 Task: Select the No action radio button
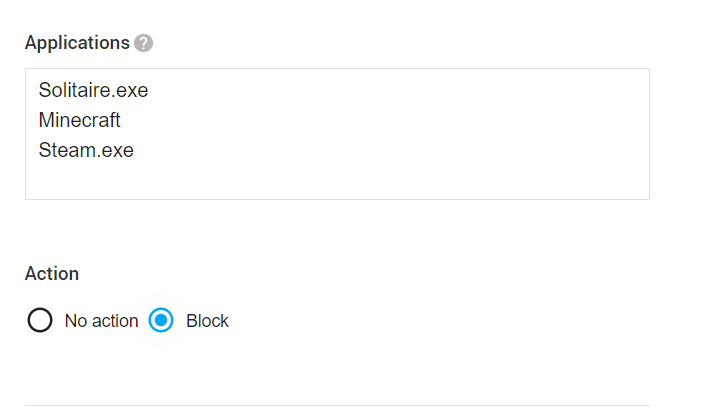(x=40, y=321)
